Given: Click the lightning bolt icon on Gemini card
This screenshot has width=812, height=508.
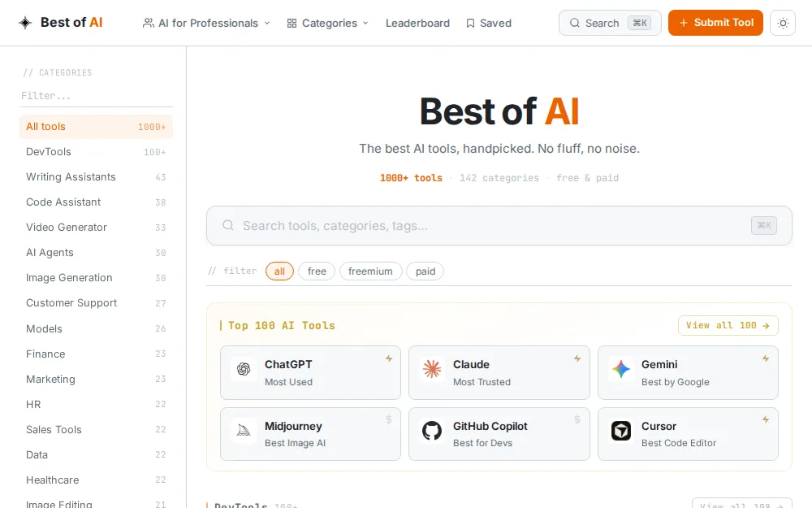Looking at the screenshot, I should point(766,358).
